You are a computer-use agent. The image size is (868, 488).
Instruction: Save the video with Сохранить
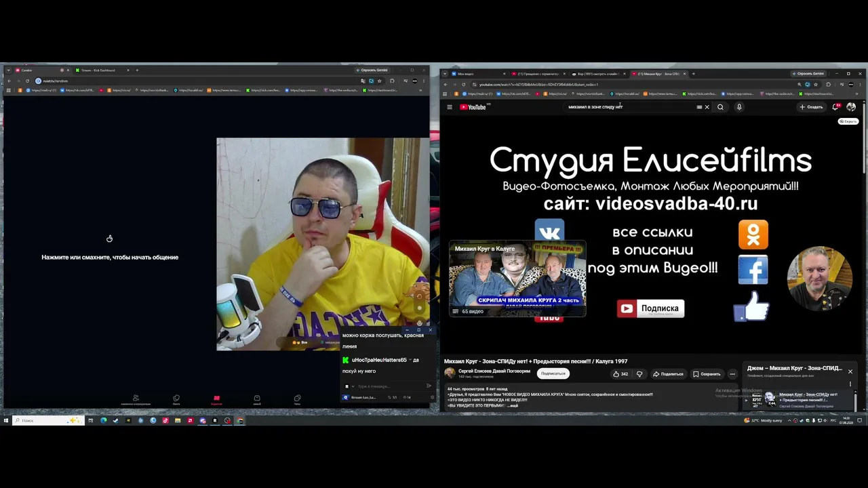[707, 374]
